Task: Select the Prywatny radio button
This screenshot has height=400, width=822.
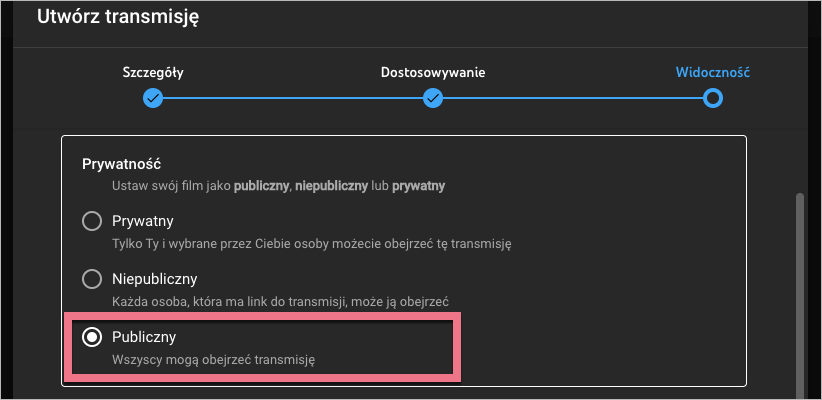Action: click(92, 221)
